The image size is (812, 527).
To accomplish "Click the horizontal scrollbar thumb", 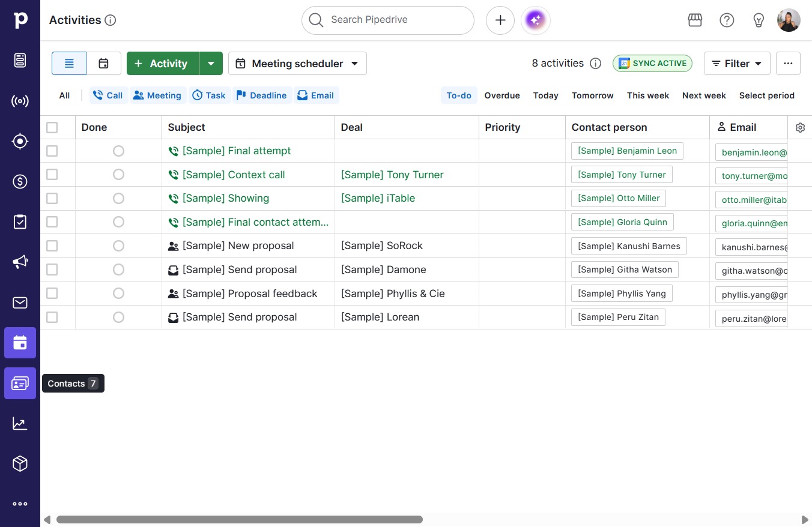I will (x=240, y=519).
